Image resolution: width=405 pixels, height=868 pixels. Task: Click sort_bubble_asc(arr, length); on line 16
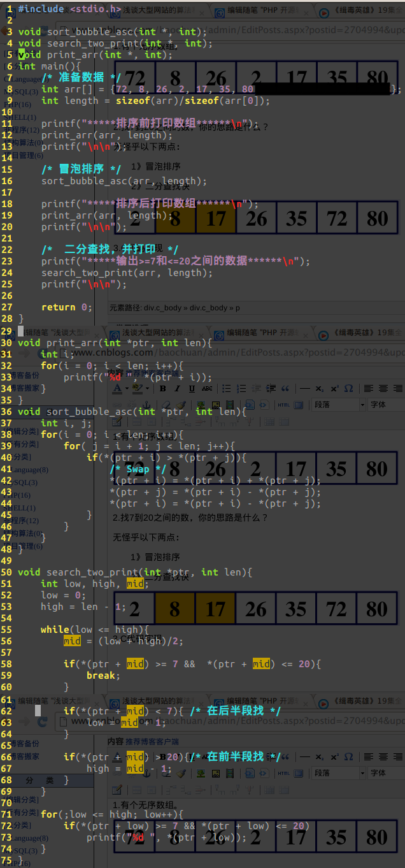coord(124,181)
